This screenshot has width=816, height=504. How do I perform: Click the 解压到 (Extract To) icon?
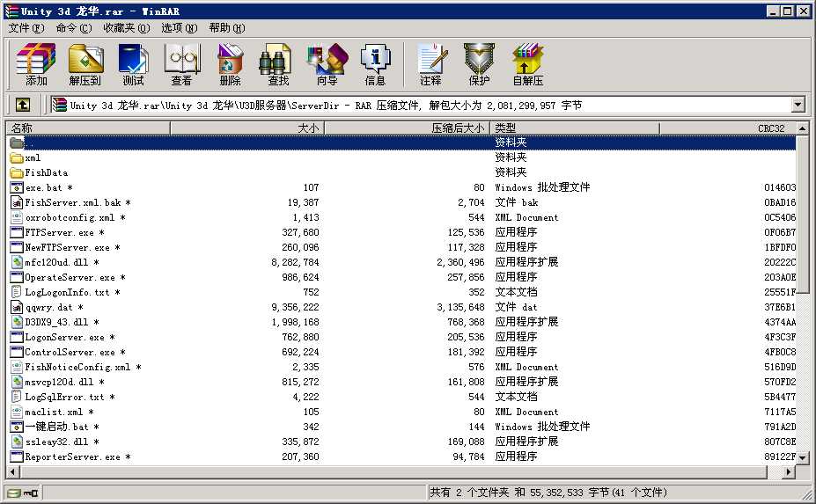click(x=85, y=64)
